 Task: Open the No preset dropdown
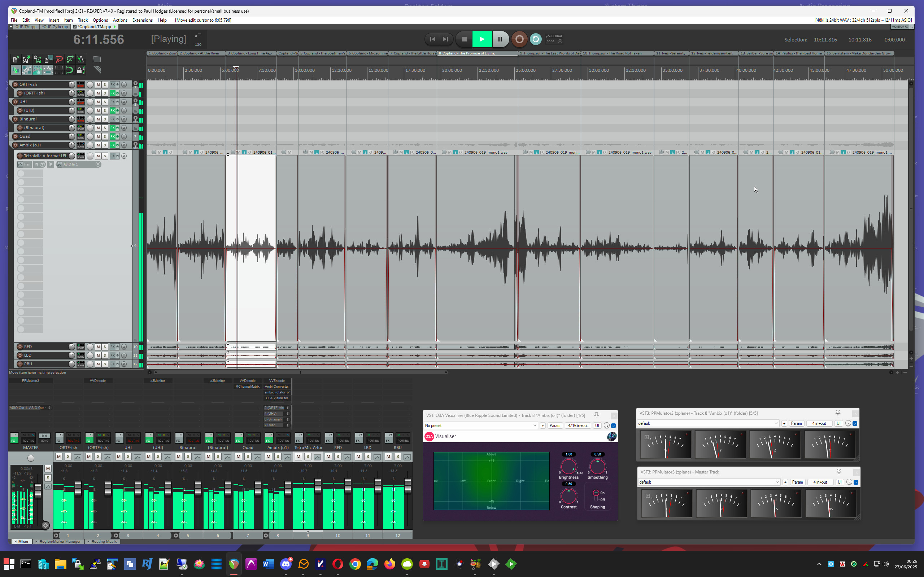coord(480,426)
